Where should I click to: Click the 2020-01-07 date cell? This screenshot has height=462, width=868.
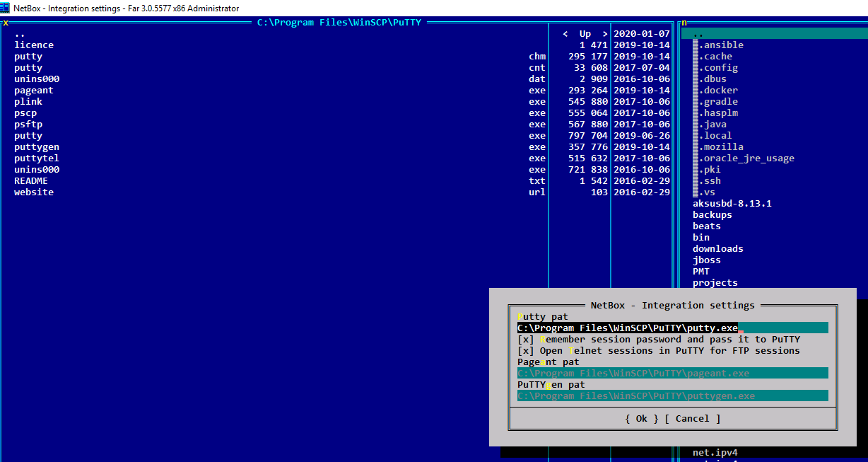click(x=642, y=33)
